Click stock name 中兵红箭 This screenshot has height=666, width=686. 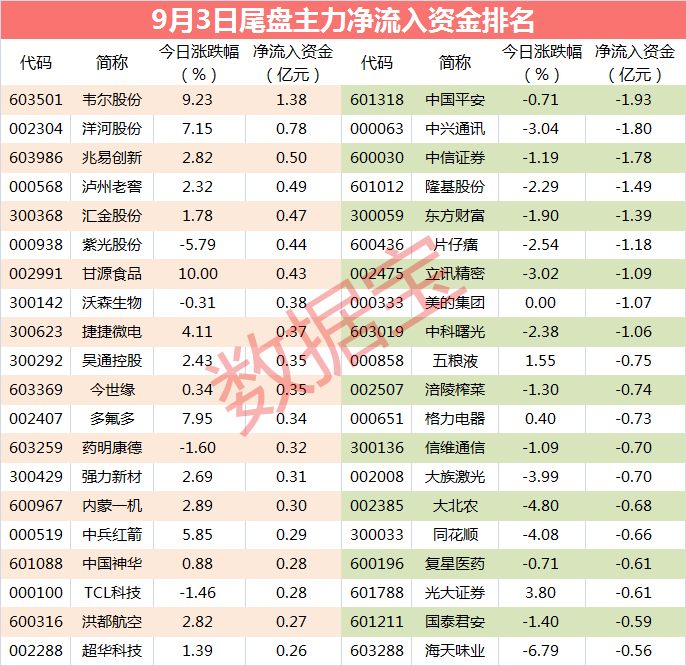click(112, 535)
